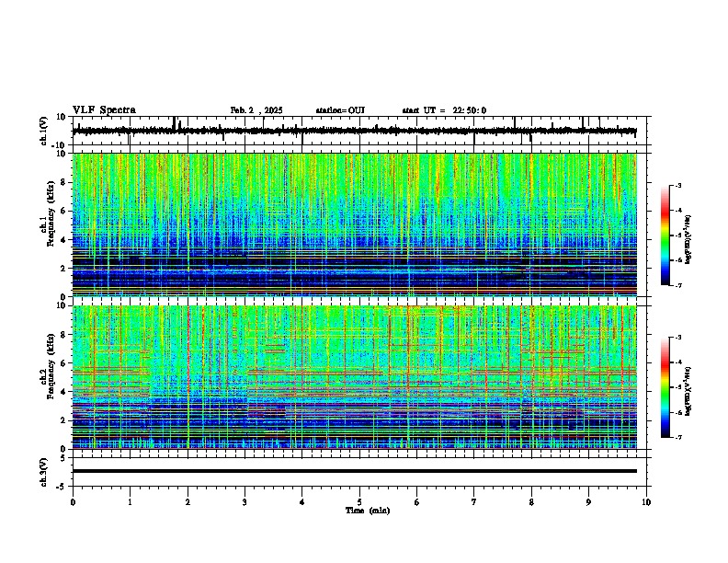Click the ch.1 spectrogram color scale bar
This screenshot has height=563, width=728.
pos(665,236)
